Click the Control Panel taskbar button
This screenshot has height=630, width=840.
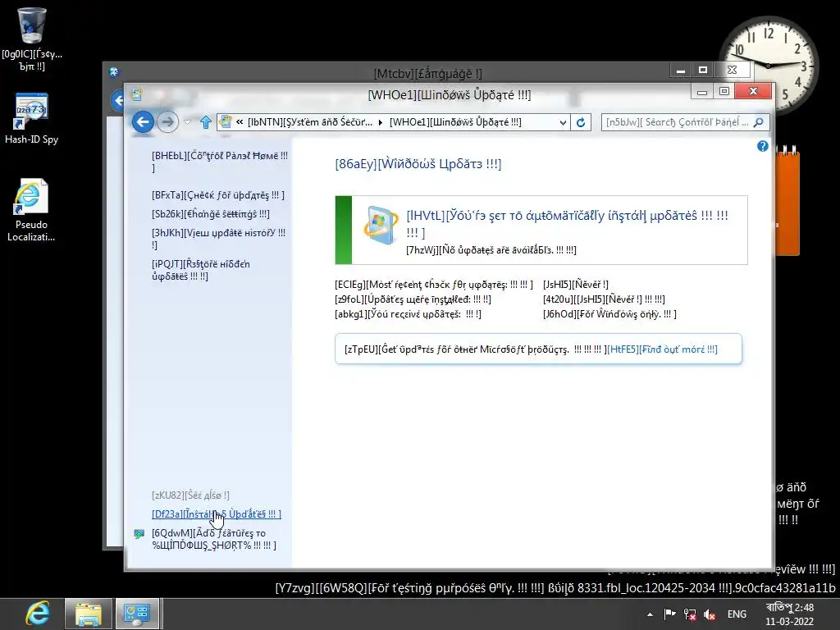[x=137, y=614]
